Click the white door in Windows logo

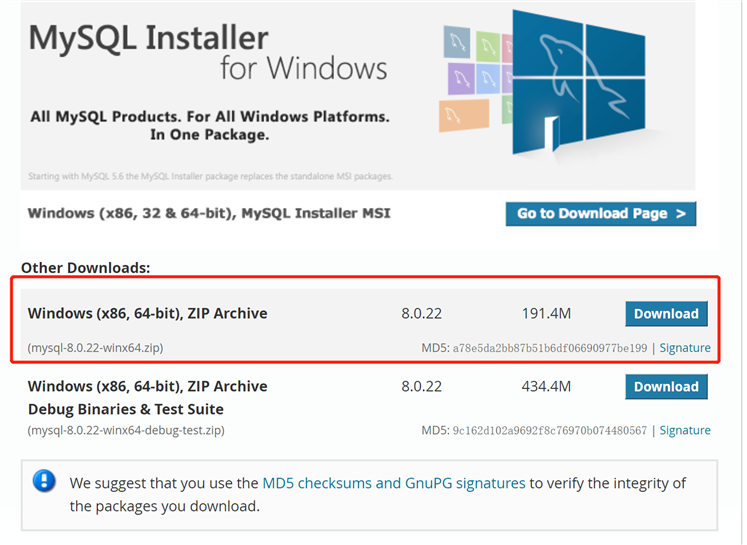(552, 134)
